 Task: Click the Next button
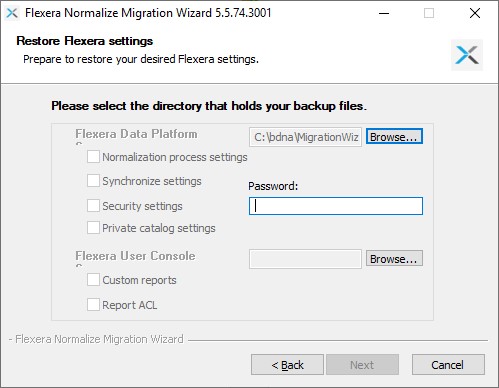click(362, 365)
